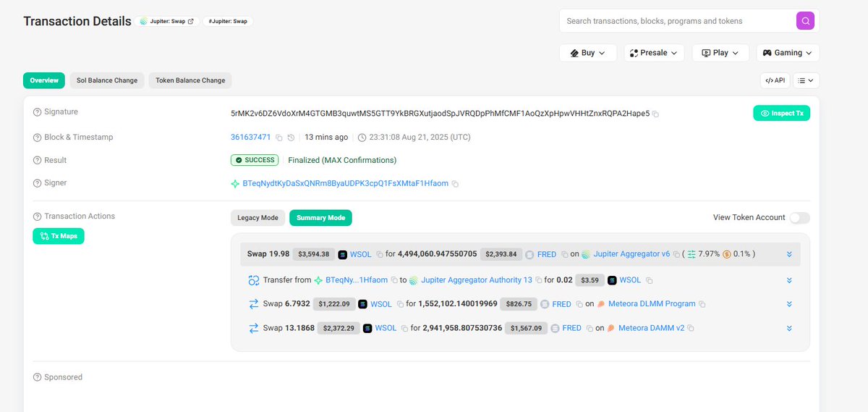
Task: Click the $3,594.38 value badge
Action: pyautogui.click(x=314, y=254)
